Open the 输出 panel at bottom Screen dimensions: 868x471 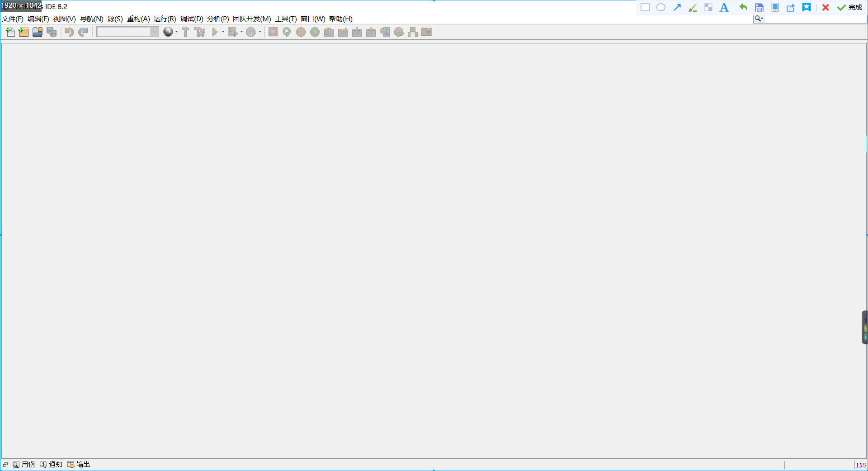79,465
